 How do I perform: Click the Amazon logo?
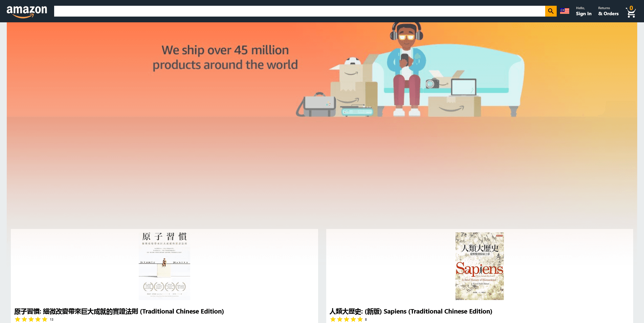(27, 11)
